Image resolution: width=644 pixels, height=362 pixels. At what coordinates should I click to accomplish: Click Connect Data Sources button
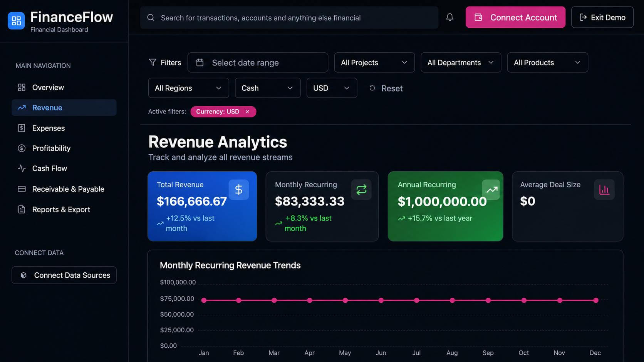[64, 275]
